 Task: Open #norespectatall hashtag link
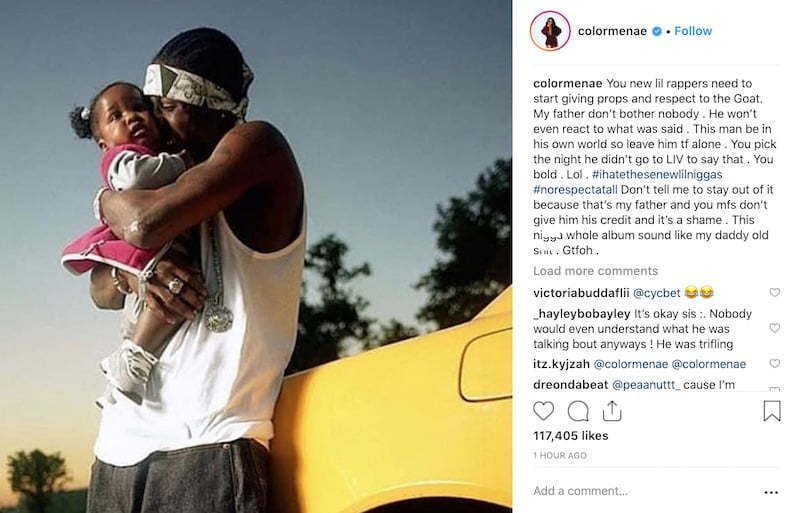575,190
